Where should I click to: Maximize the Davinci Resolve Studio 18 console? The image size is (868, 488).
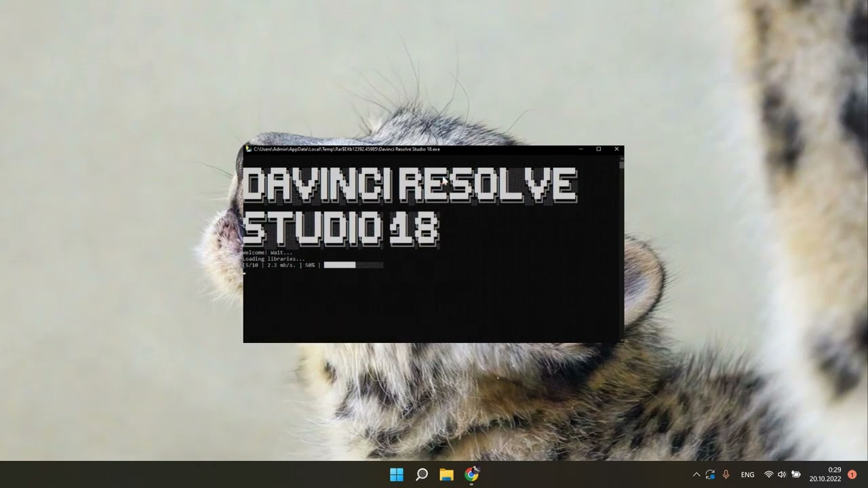click(599, 149)
